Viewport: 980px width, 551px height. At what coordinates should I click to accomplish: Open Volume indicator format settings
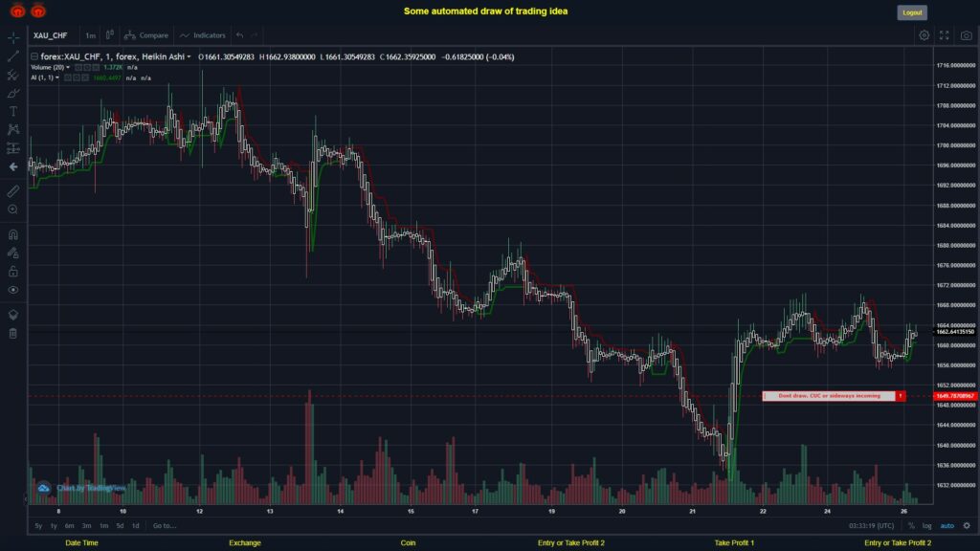(87, 68)
